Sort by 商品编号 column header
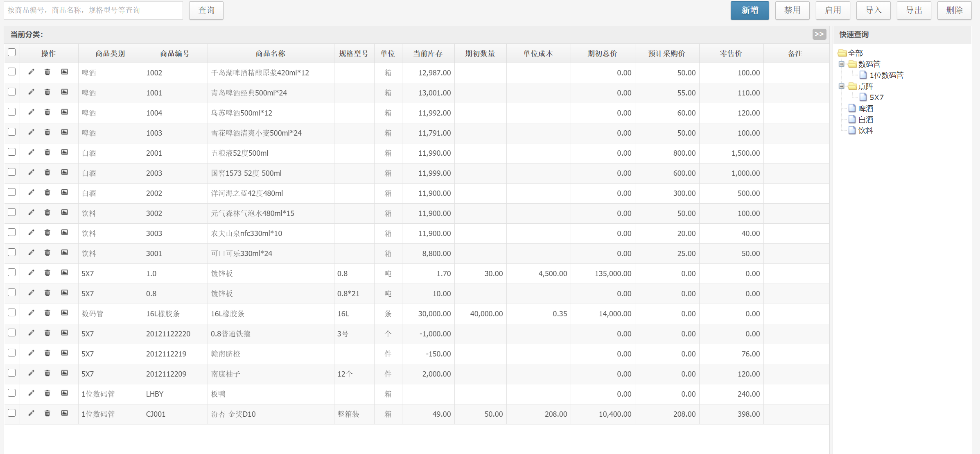Screen dimensions: 980x454 point(175,53)
